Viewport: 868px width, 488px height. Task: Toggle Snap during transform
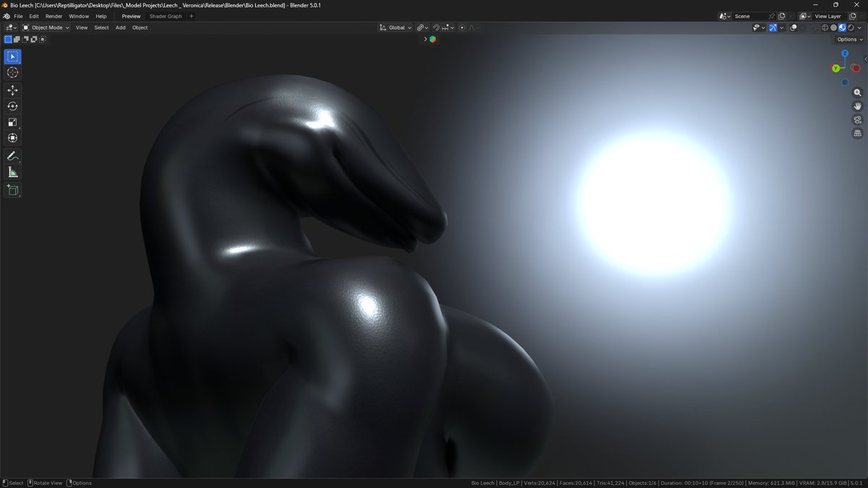pos(436,27)
